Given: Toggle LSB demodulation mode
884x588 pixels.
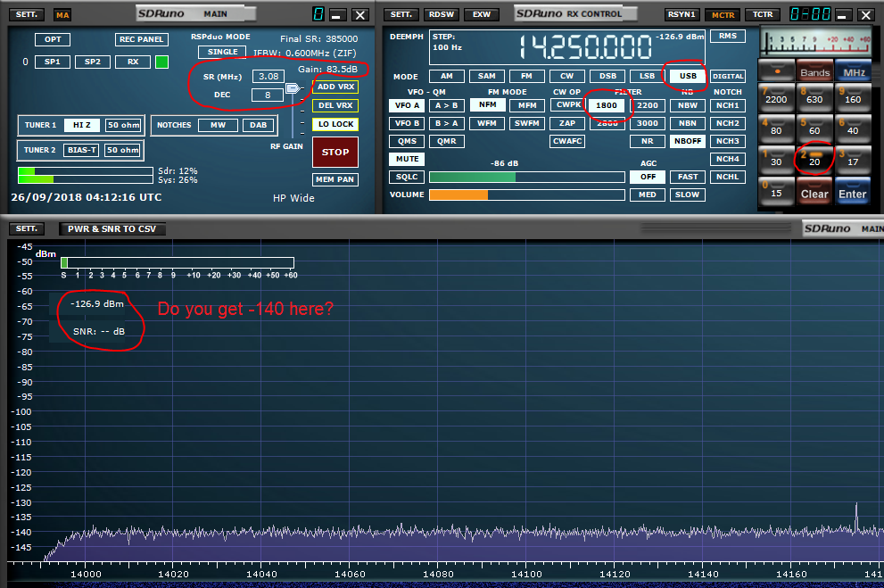Looking at the screenshot, I should (x=648, y=76).
